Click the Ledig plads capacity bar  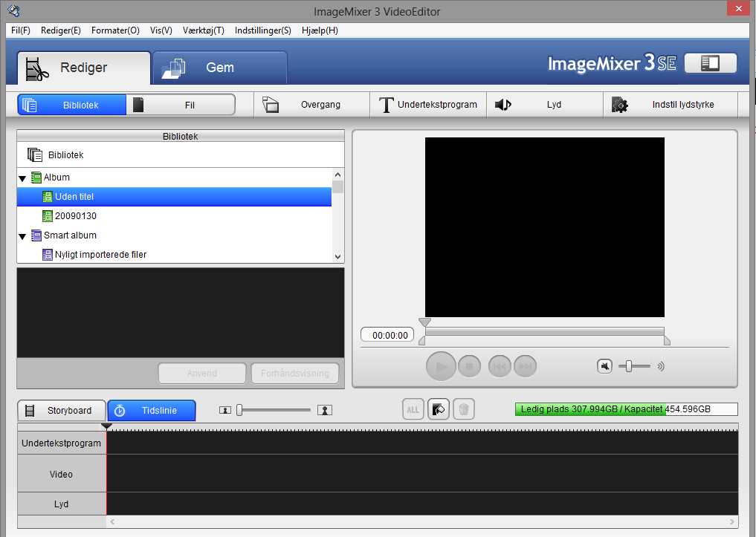pos(627,409)
